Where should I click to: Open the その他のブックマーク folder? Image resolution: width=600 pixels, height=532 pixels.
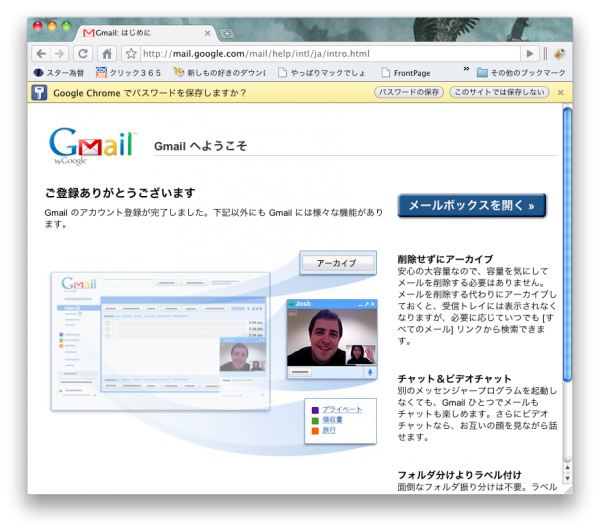521,73
